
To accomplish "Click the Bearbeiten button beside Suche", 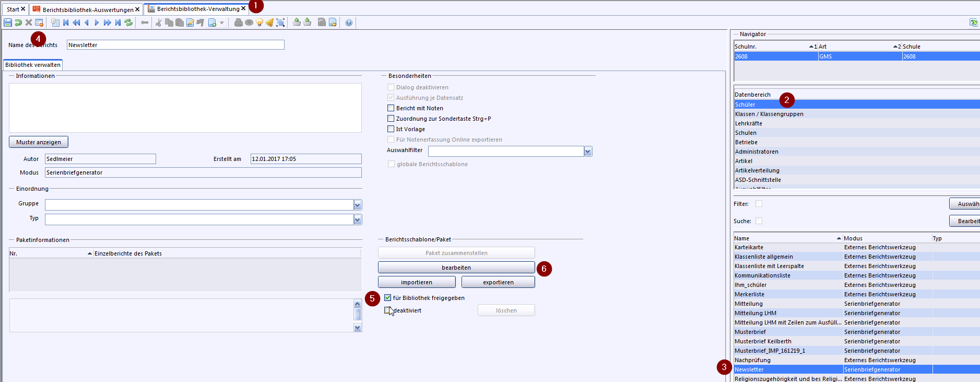I will (965, 221).
